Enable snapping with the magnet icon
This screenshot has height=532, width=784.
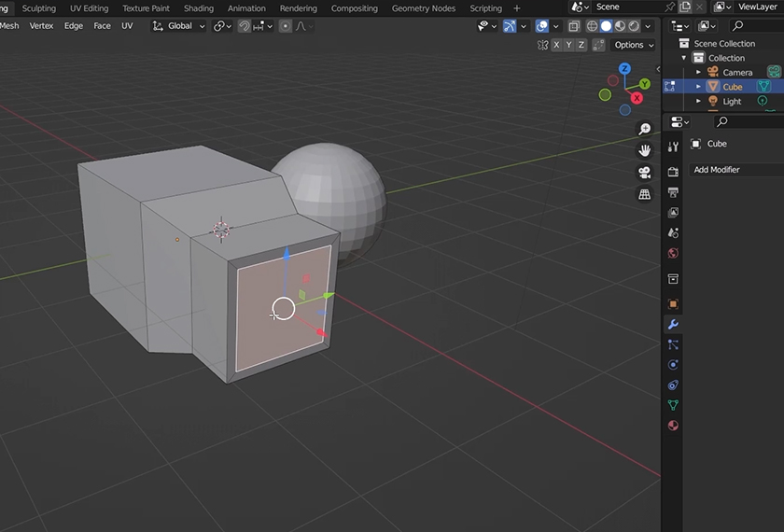pos(244,26)
